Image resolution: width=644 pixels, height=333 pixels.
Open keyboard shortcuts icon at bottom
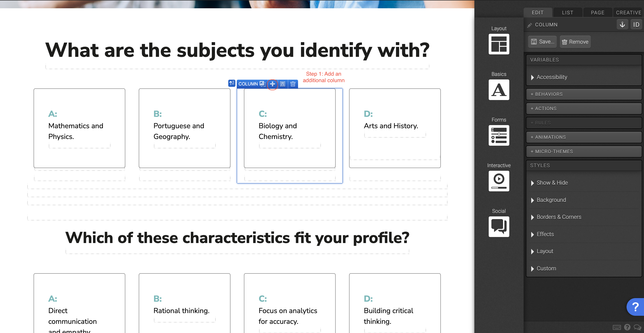pos(616,327)
